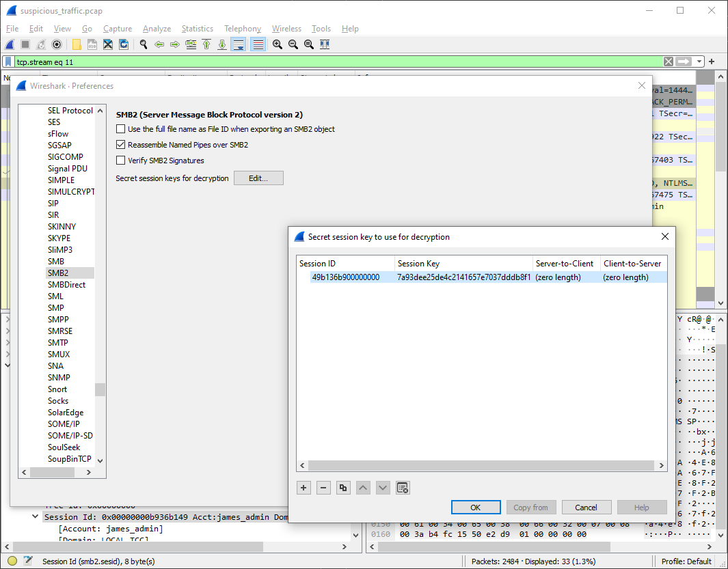Screen dimensions: 728x569
Task: Open capture options gear icon
Action: (57, 44)
